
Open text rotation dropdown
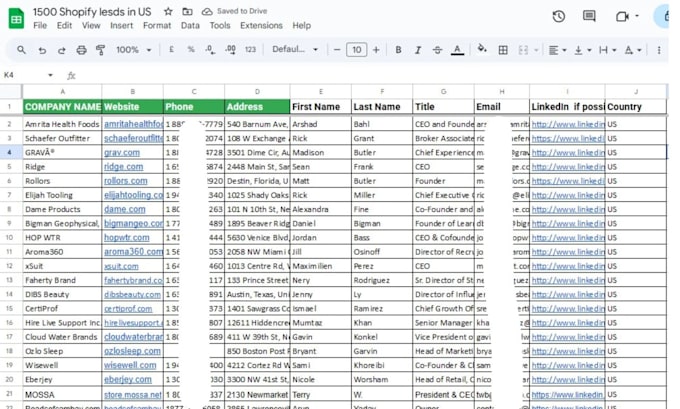(633, 50)
